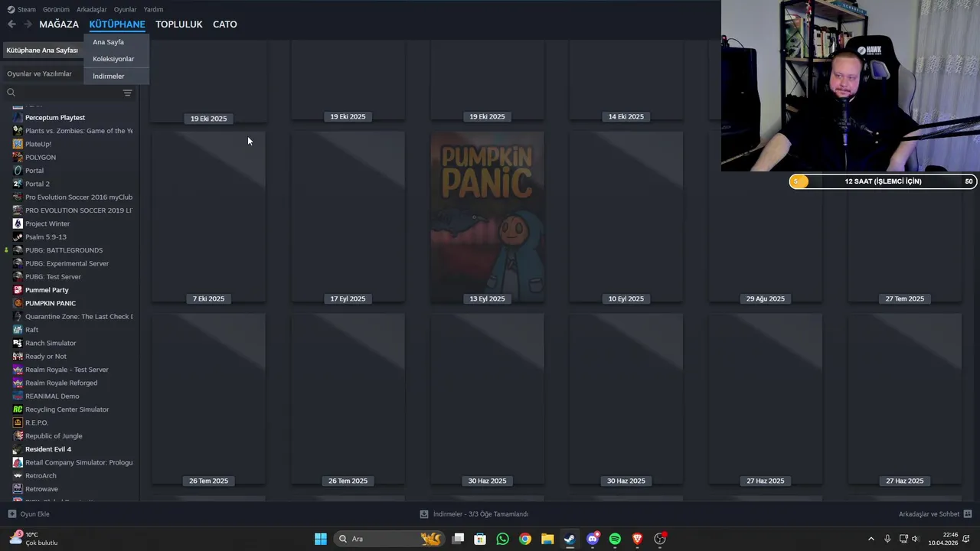Open the friends and chat icon
Screen dimensions: 980x551
[968, 514]
